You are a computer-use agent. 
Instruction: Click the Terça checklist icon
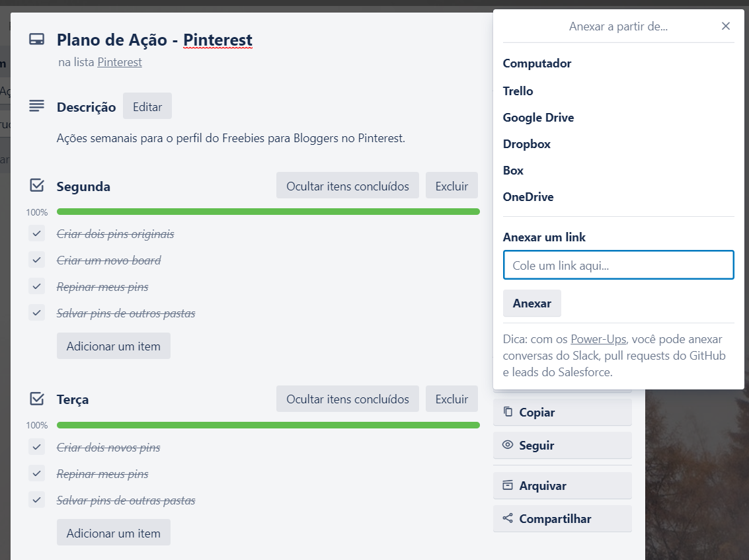coord(37,399)
